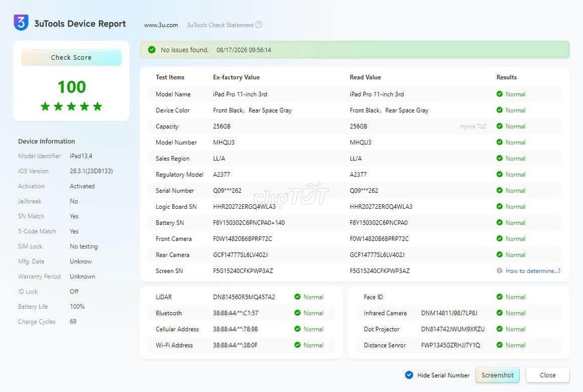Screen dimensions: 583x392
Task: Click the Device Information heading
Action: point(47,141)
